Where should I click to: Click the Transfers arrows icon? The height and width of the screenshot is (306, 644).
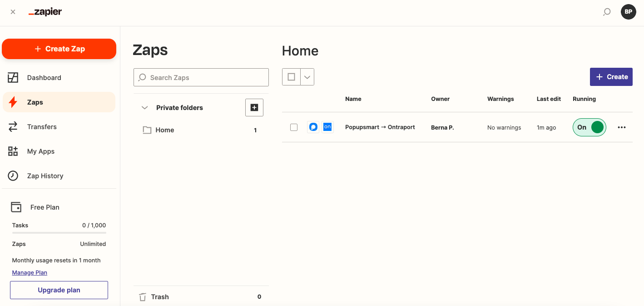coord(13,127)
